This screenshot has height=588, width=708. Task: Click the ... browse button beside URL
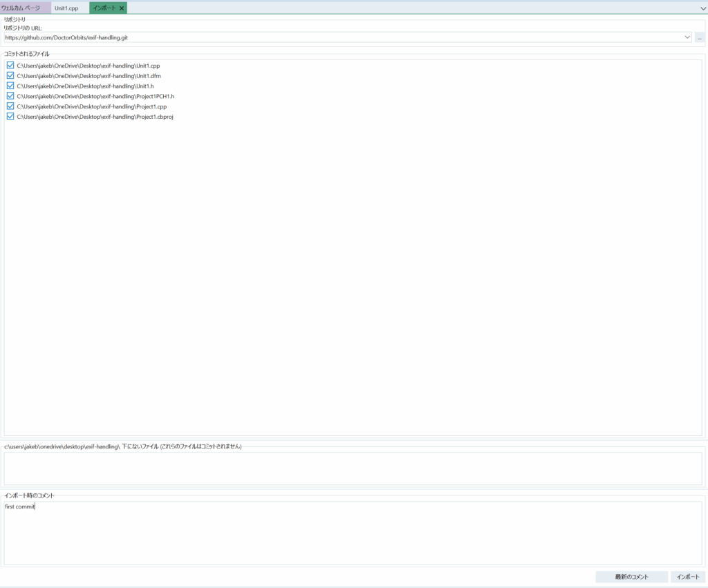click(700, 37)
